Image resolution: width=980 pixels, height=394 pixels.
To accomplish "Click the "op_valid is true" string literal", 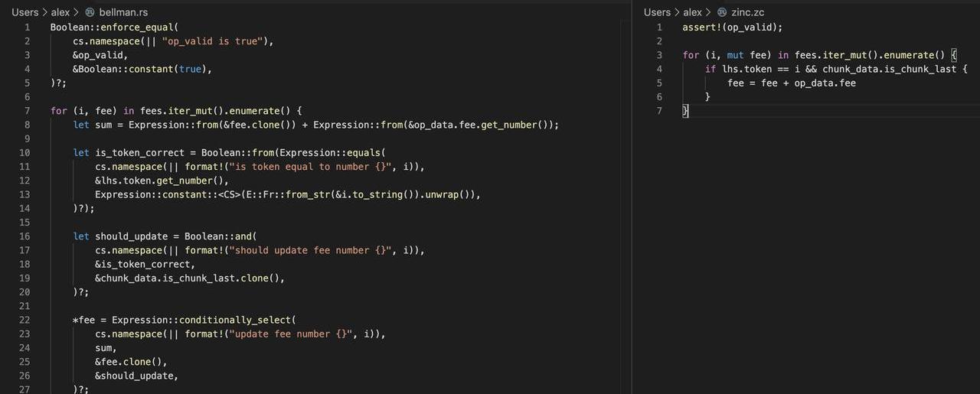I will pos(211,41).
